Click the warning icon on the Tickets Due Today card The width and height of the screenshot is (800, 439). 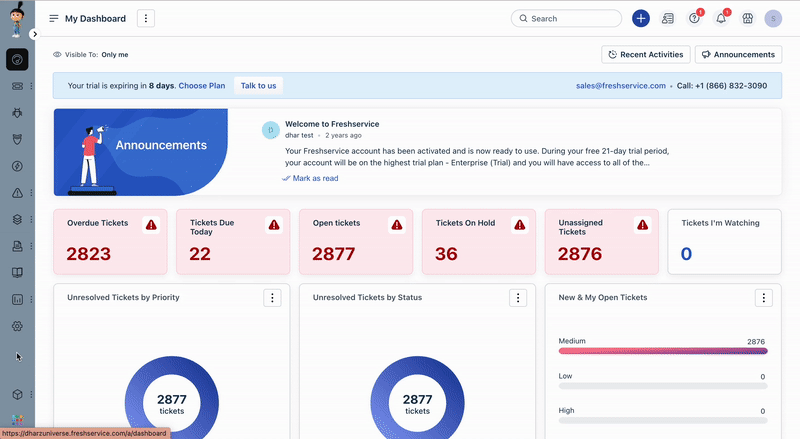coord(274,225)
